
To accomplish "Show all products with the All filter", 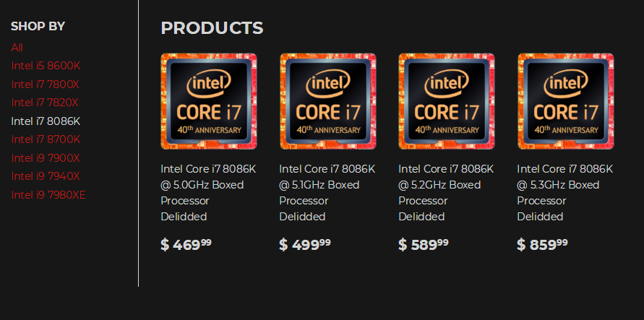I will point(17,48).
